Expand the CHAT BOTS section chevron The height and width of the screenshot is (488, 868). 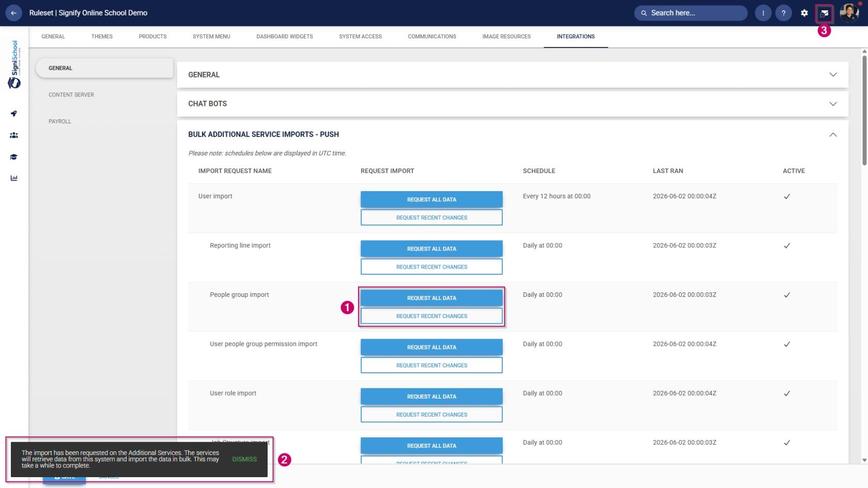tap(833, 104)
